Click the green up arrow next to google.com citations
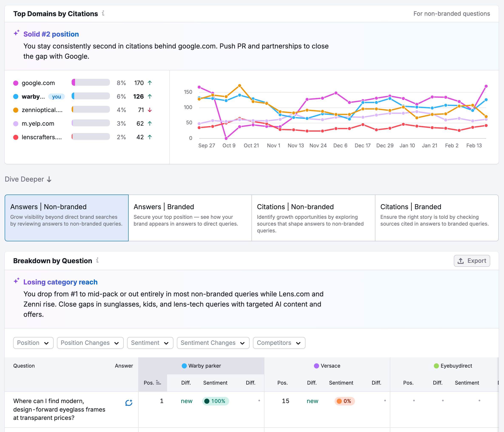504x432 pixels. [150, 83]
